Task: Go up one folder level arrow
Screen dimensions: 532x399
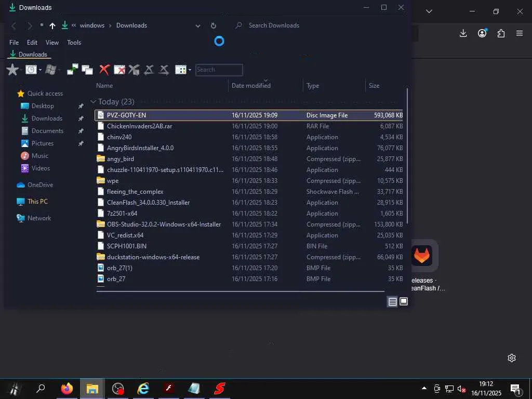Action: tap(52, 26)
